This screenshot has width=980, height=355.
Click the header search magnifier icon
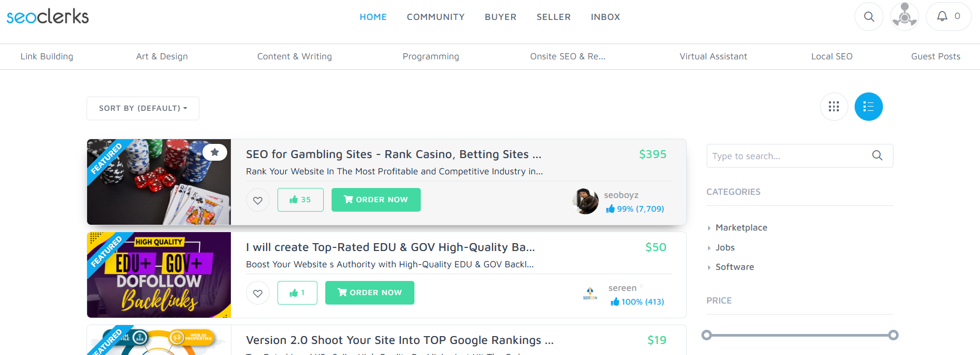[x=869, y=17]
